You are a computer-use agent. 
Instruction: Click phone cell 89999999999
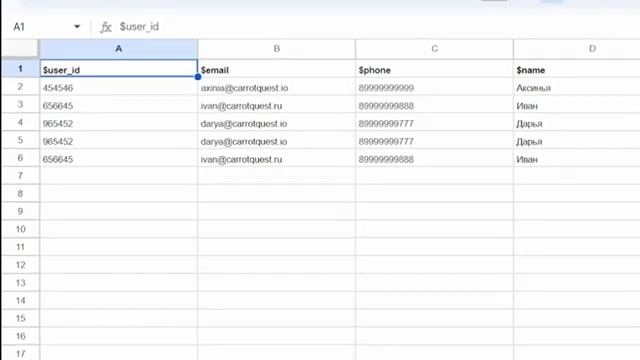[434, 87]
